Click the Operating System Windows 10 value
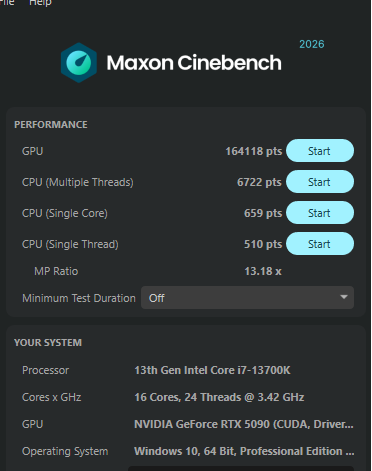The width and height of the screenshot is (372, 471). tap(244, 451)
